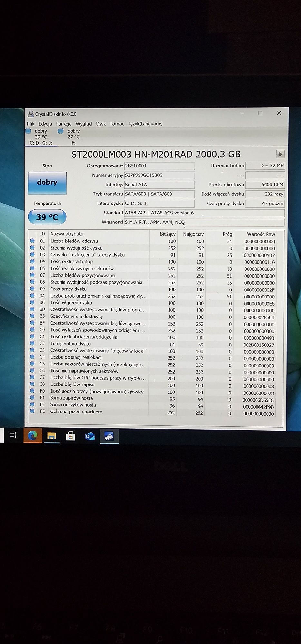Click the Rozmiar bufora value 32 MB
The width and height of the screenshot is (301, 644).
(x=265, y=166)
